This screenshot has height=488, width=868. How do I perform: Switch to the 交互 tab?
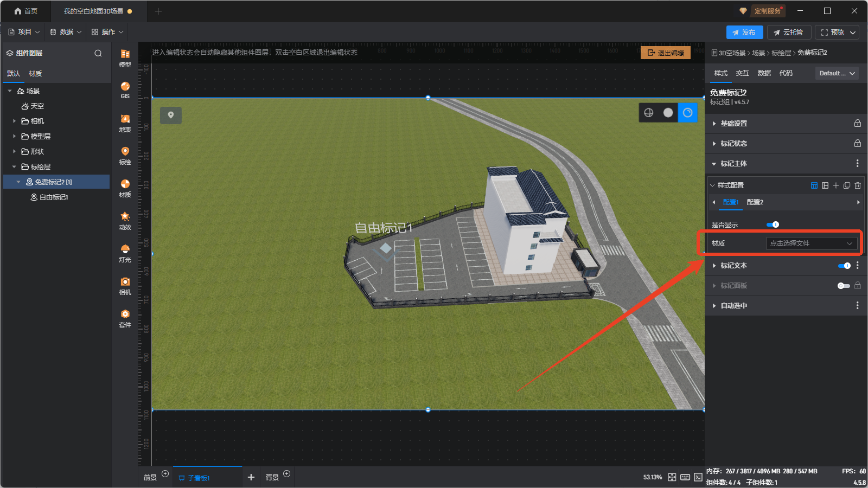pos(742,73)
